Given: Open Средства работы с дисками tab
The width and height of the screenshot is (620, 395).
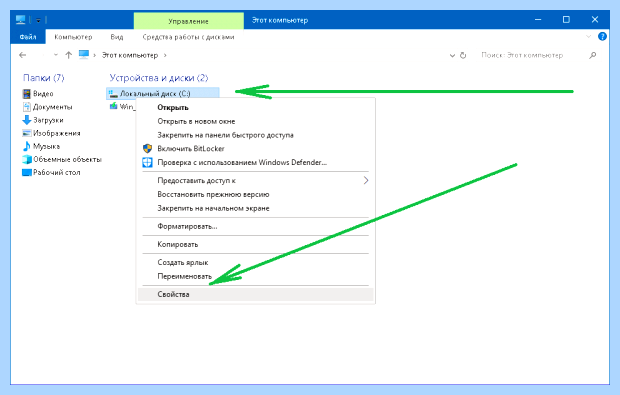Looking at the screenshot, I should tap(188, 37).
